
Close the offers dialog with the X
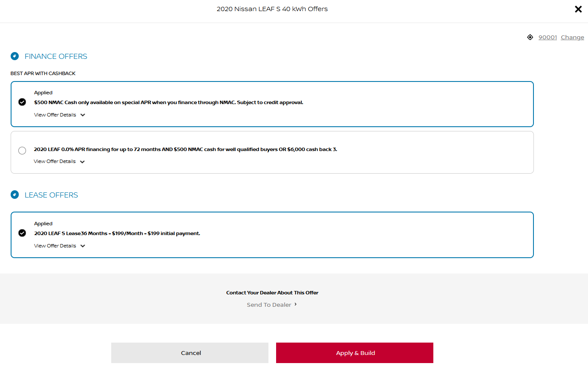coord(578,9)
